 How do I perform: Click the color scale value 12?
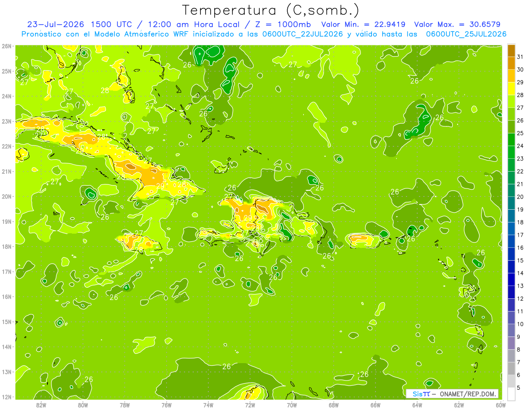tap(520, 298)
